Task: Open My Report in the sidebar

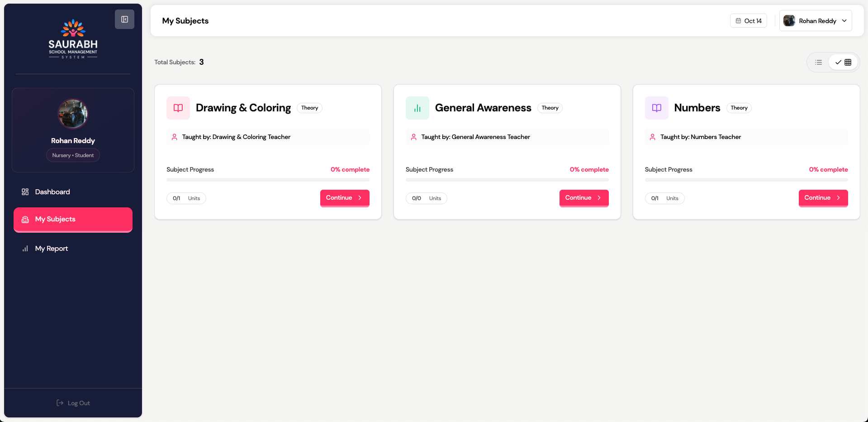Action: [52, 249]
